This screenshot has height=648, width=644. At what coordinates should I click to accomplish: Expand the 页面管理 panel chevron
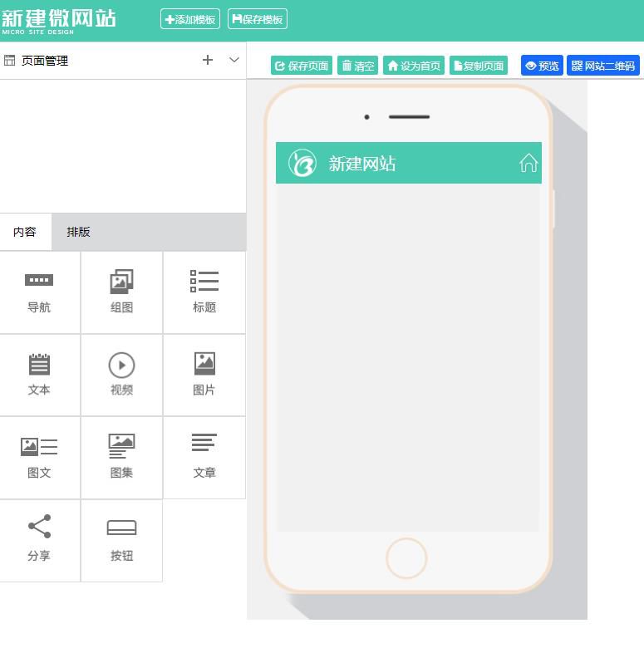(234, 60)
